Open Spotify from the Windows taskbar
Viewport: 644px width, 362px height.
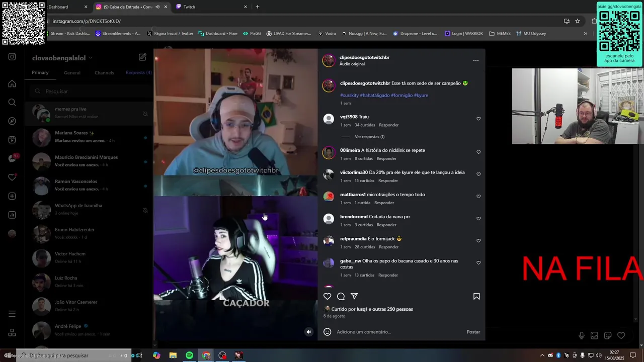189,355
